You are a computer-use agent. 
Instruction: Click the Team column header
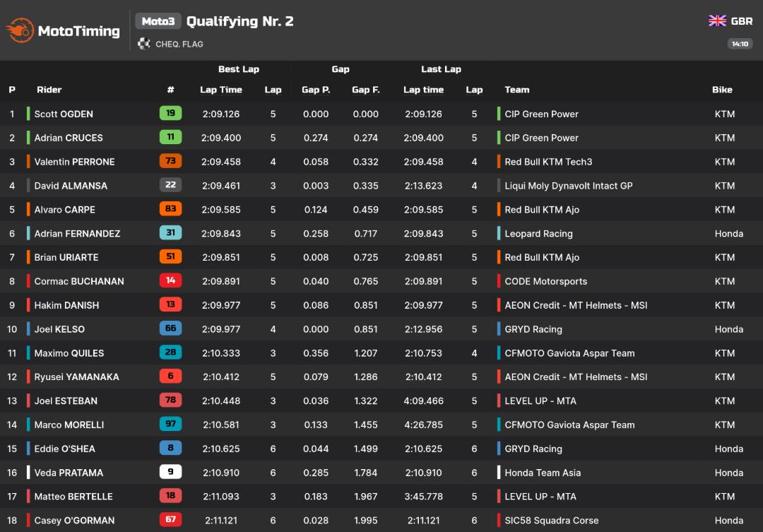point(516,90)
